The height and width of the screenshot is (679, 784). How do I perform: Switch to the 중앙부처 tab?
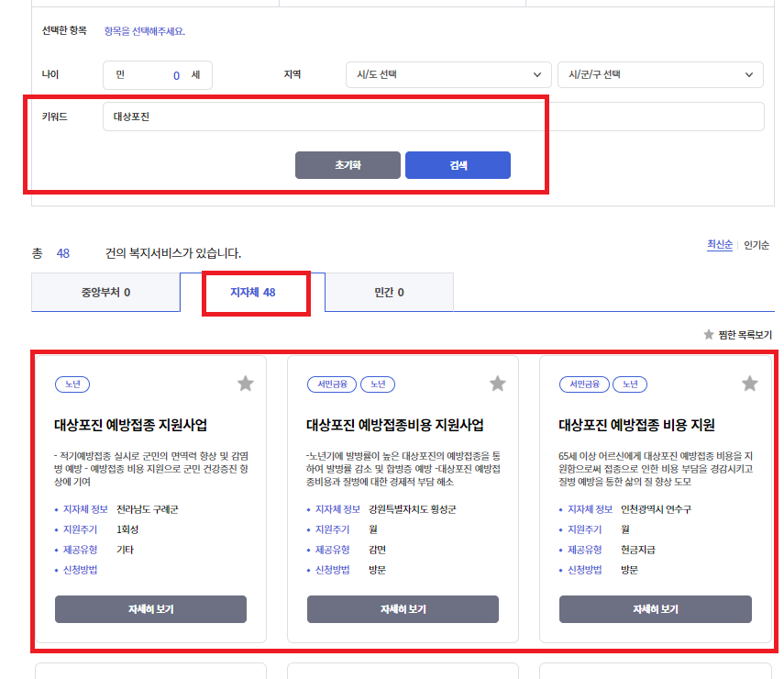105,291
